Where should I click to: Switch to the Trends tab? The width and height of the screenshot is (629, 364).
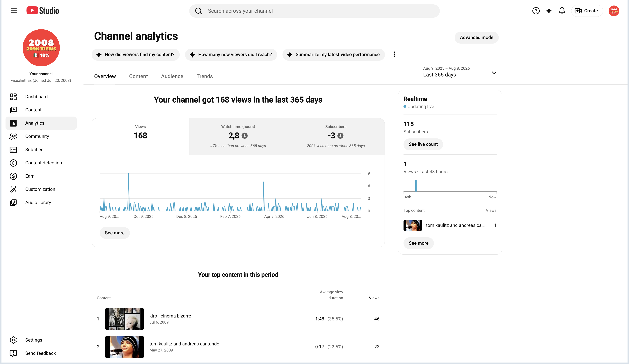(205, 76)
